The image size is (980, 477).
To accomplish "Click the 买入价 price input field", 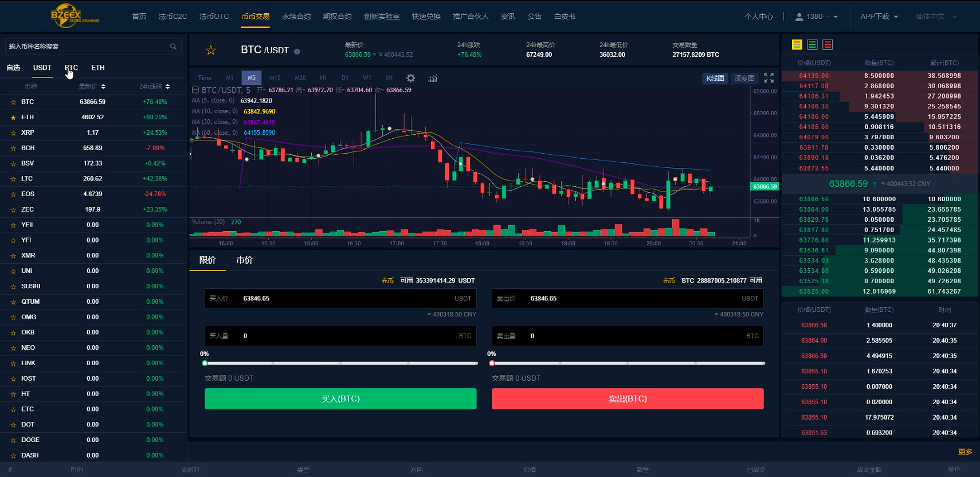I will point(340,299).
